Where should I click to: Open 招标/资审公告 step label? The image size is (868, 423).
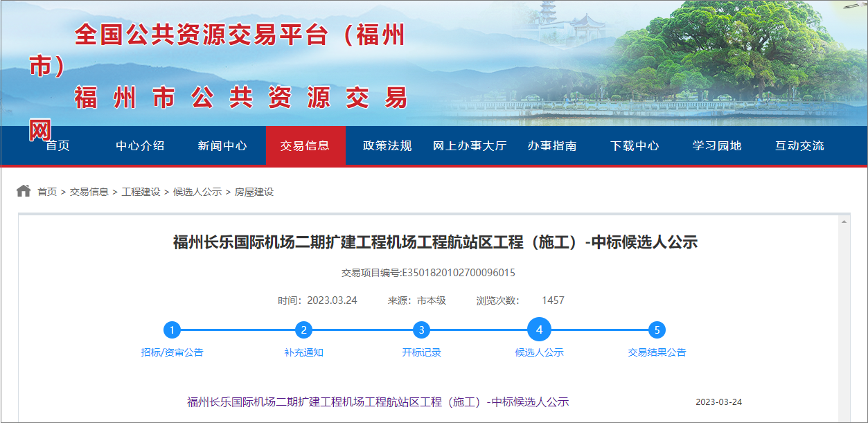pyautogui.click(x=172, y=352)
